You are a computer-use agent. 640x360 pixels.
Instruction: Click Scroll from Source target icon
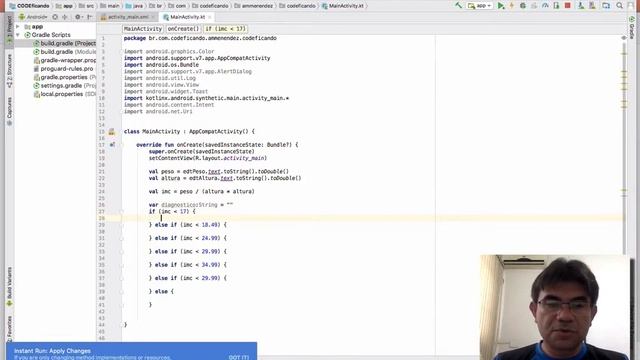pyautogui.click(x=55, y=17)
